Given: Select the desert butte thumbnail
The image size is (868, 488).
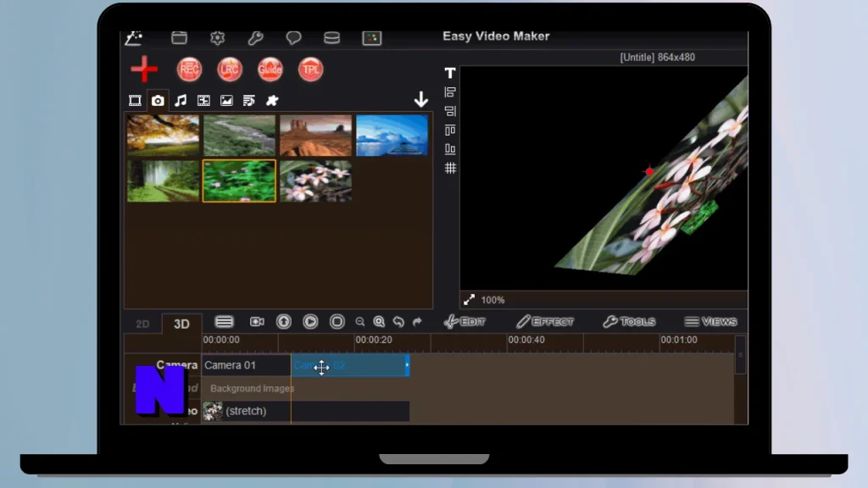Looking at the screenshot, I should 315,136.
